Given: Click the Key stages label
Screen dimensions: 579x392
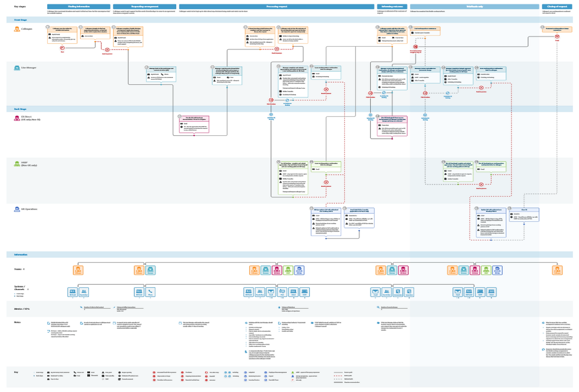Looking at the screenshot, I should pos(20,7).
